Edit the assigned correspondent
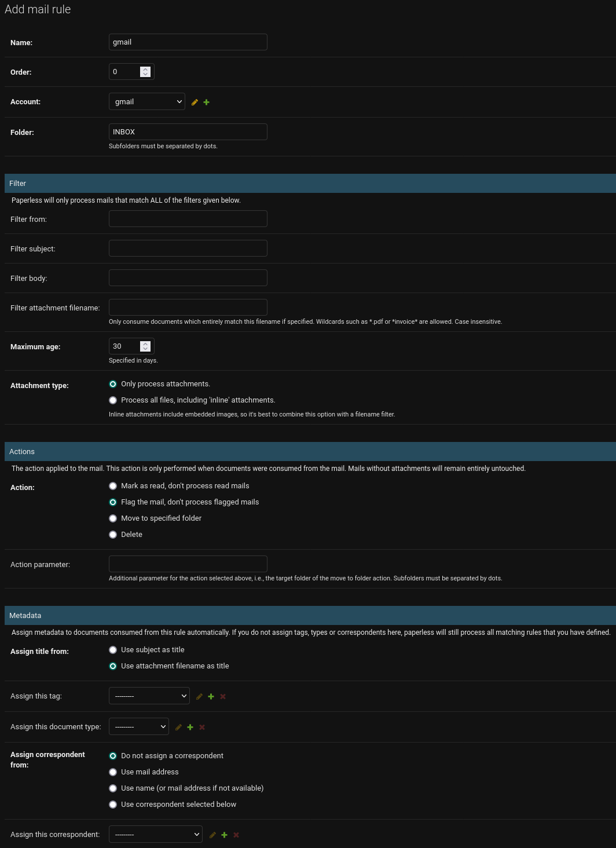This screenshot has width=616, height=848. click(x=212, y=835)
